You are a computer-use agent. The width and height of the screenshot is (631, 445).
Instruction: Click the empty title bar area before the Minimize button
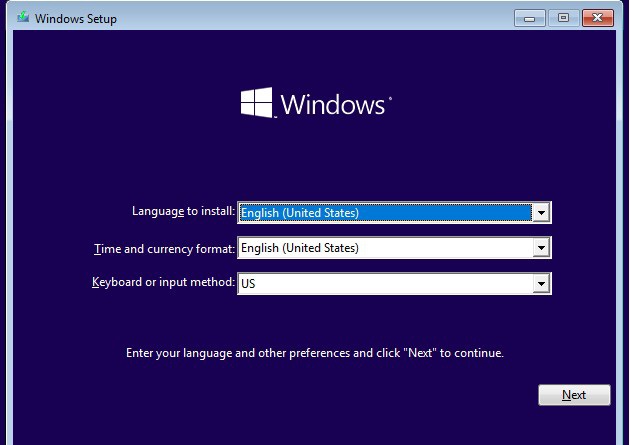click(x=314, y=19)
